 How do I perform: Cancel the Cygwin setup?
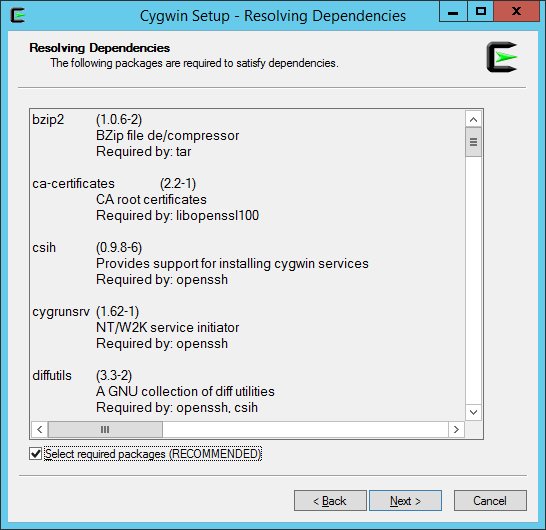490,501
